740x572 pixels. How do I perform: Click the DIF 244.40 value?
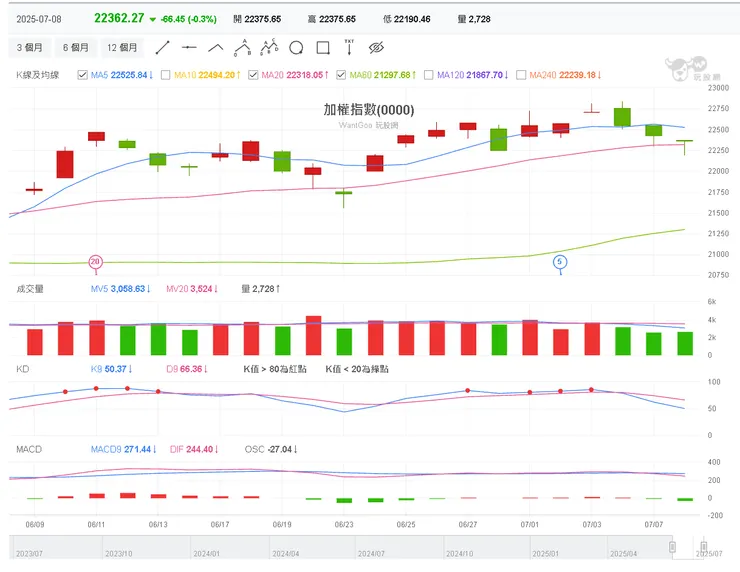pos(194,449)
